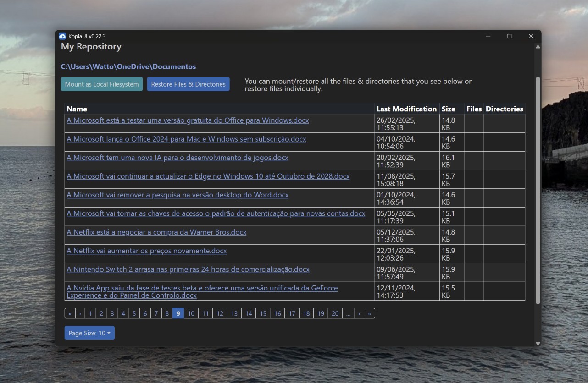The image size is (588, 383).
Task: Open 'A Microsoft vai remover a pesquisa' file
Action: click(178, 195)
